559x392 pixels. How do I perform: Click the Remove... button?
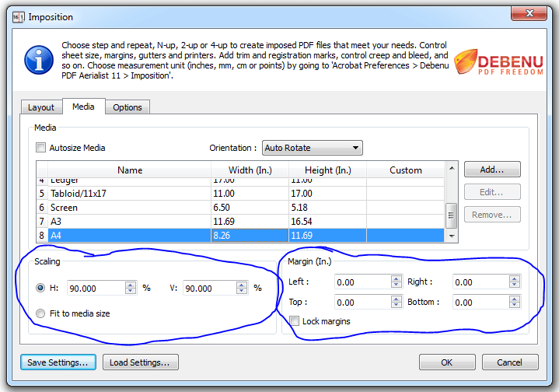point(492,215)
